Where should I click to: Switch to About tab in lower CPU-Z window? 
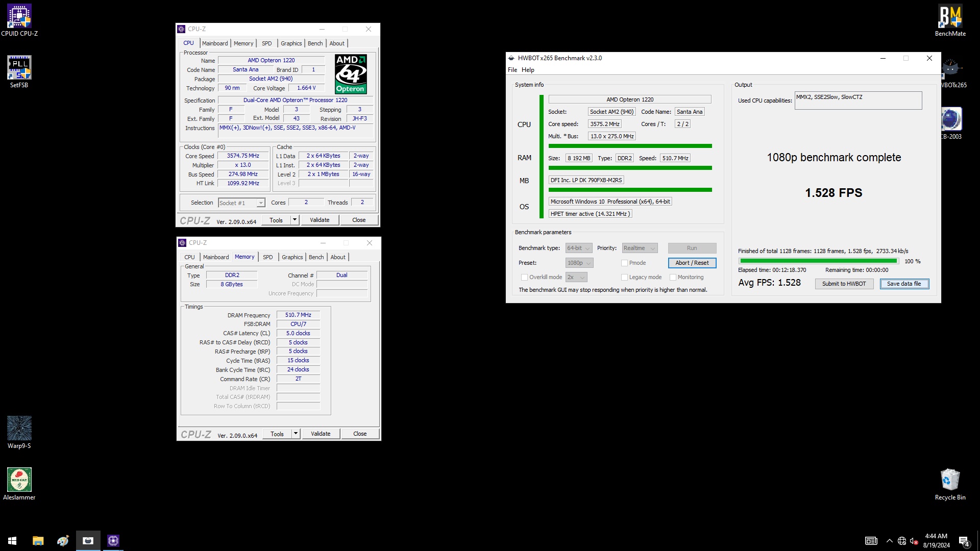point(338,257)
